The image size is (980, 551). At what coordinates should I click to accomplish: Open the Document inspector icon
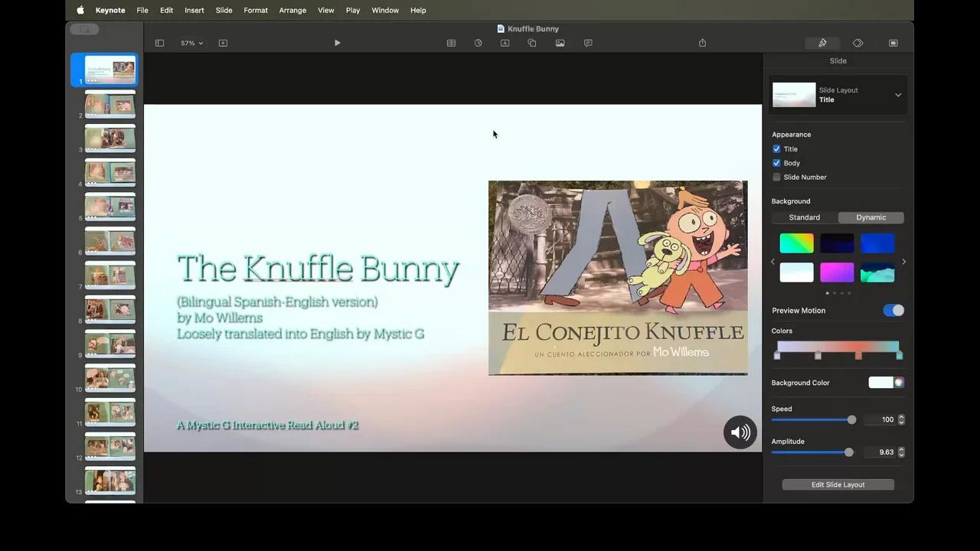click(x=893, y=43)
